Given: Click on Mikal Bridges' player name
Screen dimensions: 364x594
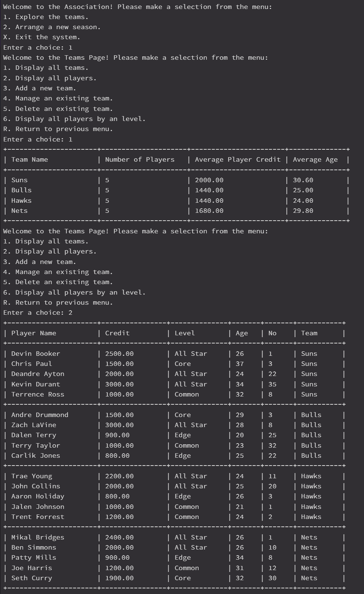Looking at the screenshot, I should coord(38,537).
